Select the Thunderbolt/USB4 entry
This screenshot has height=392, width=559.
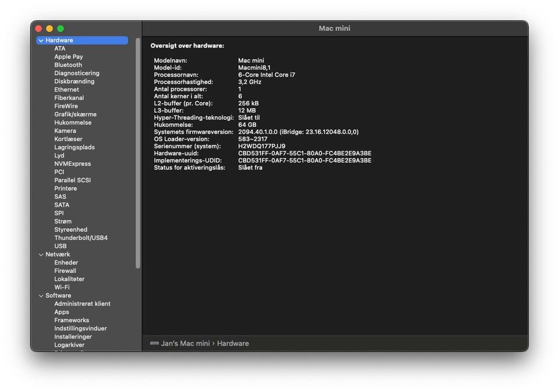coord(80,238)
